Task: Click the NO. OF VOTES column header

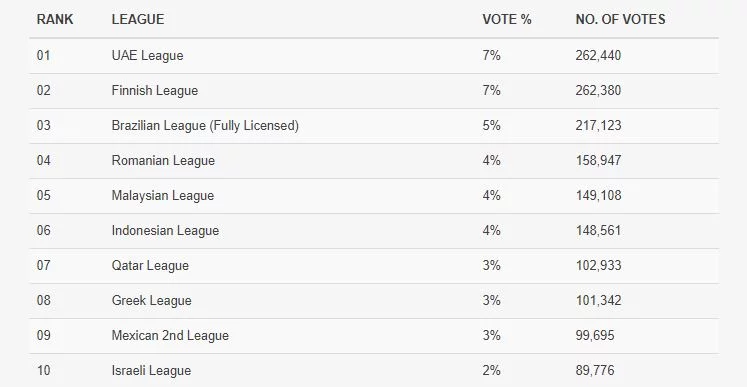Action: [x=620, y=19]
